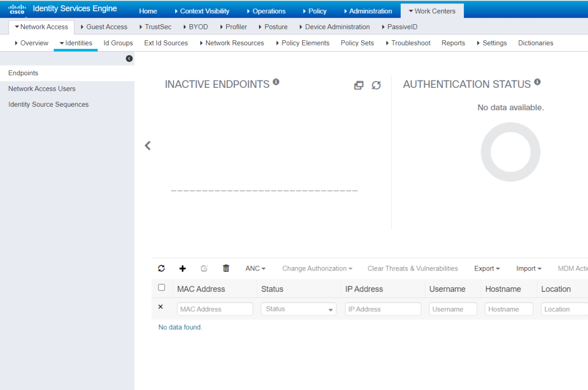Add a new endpoint with plus icon
This screenshot has width=588, height=390.
tap(183, 268)
